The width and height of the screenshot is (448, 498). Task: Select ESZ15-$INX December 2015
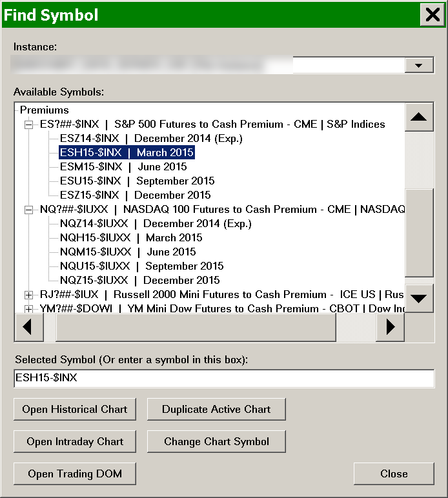coord(136,195)
